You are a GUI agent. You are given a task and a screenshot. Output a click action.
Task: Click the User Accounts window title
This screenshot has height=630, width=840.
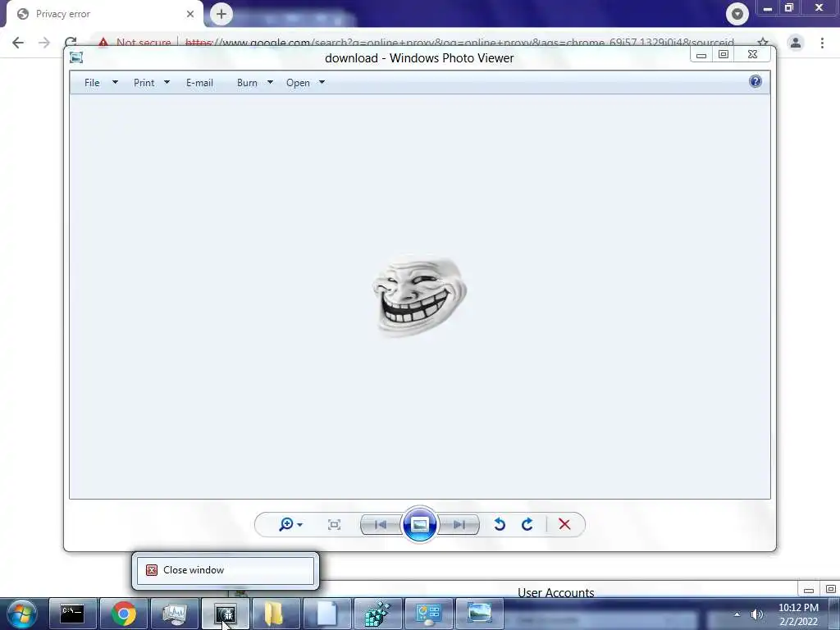(555, 592)
